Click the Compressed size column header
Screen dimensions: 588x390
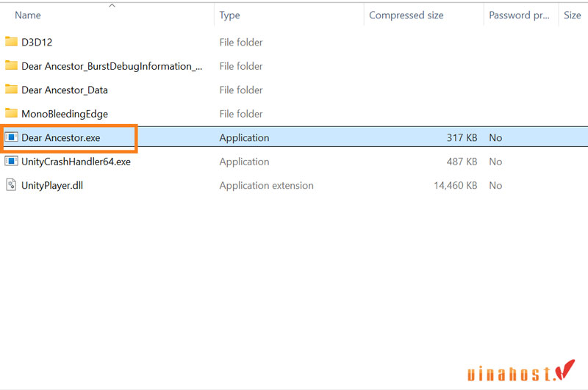406,15
